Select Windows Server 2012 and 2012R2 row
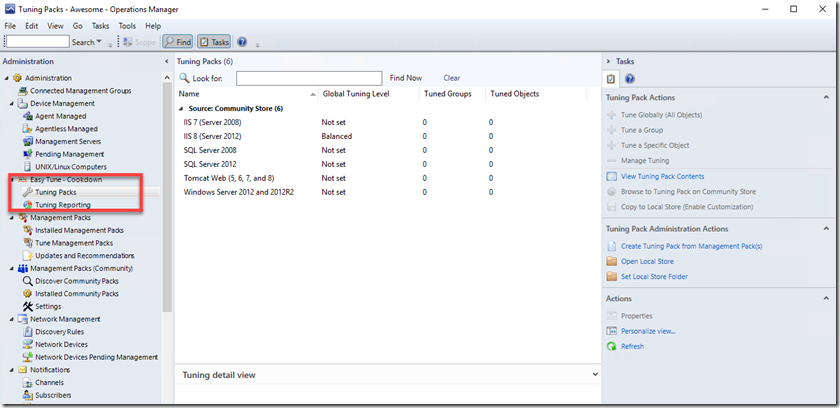The height and width of the screenshot is (408, 840). point(388,192)
